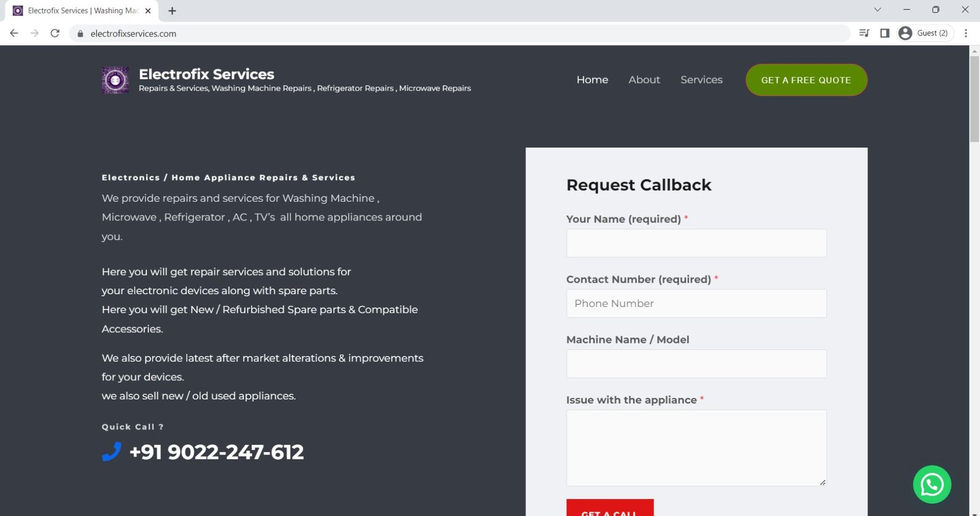
Task: Reload the page with the refresh icon
Action: point(55,33)
